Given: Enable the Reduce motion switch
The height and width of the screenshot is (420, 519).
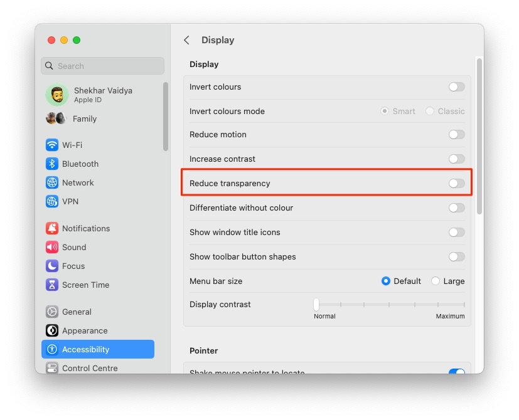Looking at the screenshot, I should (457, 135).
